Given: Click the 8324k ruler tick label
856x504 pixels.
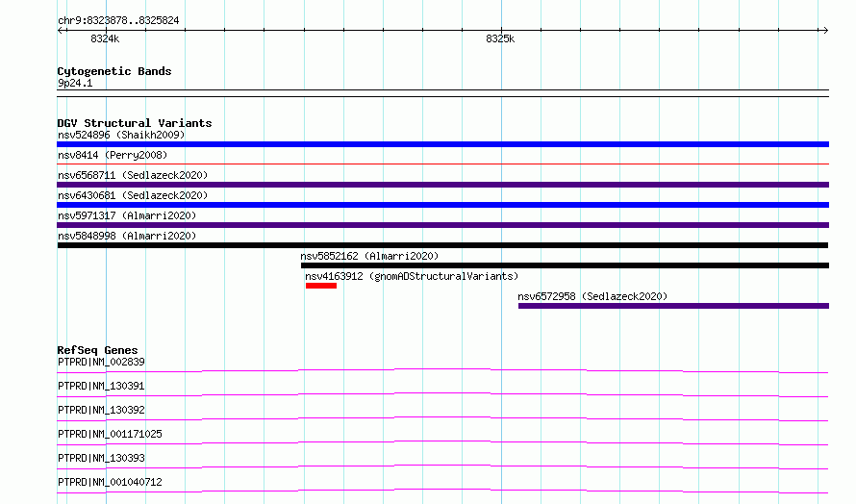Looking at the screenshot, I should (x=105, y=38).
